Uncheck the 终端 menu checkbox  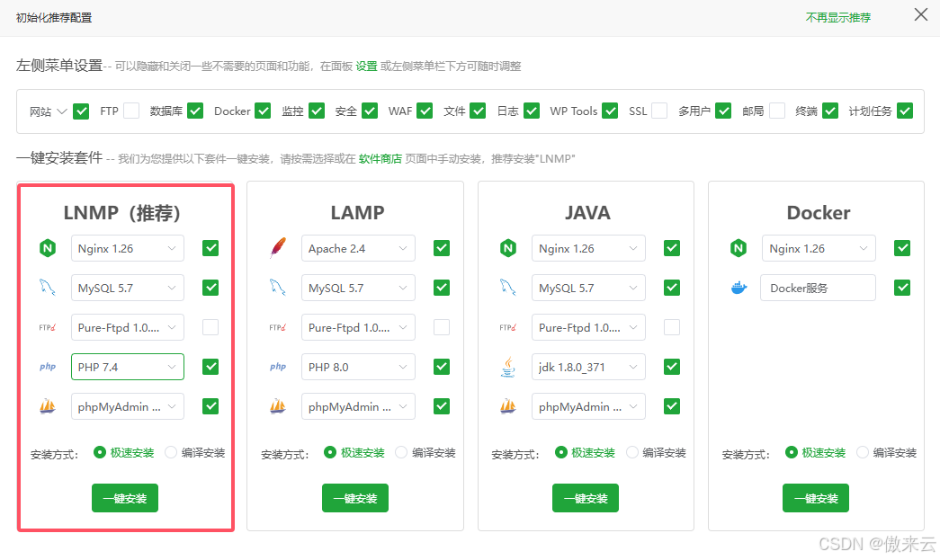coord(829,111)
